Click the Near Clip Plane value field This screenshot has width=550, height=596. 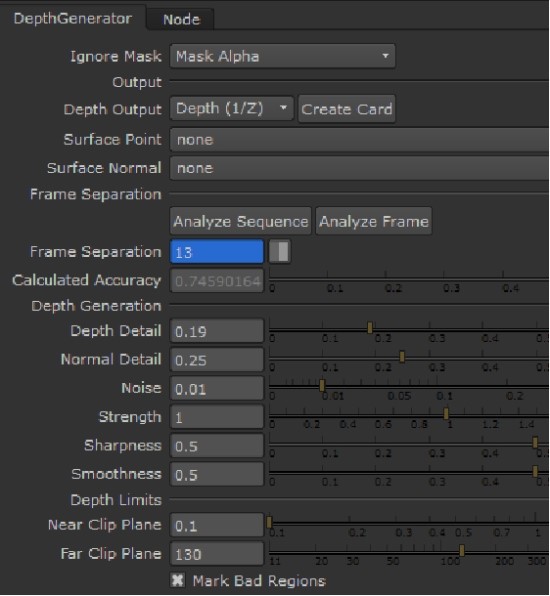click(217, 525)
